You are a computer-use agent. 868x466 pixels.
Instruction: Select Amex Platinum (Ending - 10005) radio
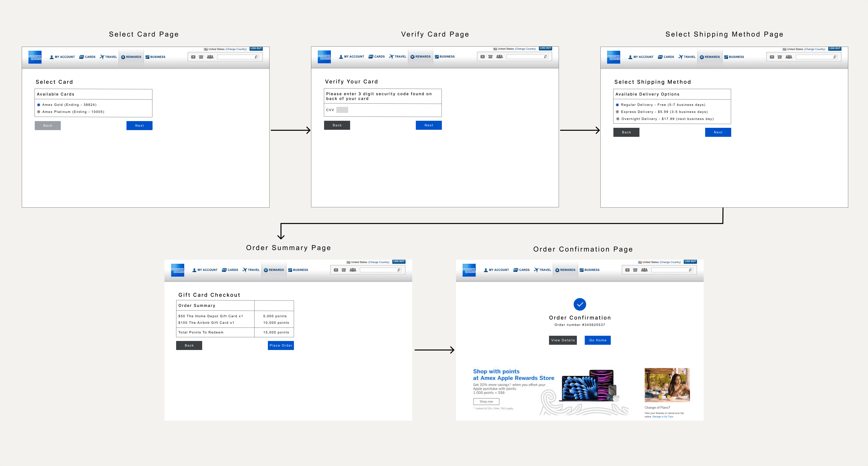(39, 112)
